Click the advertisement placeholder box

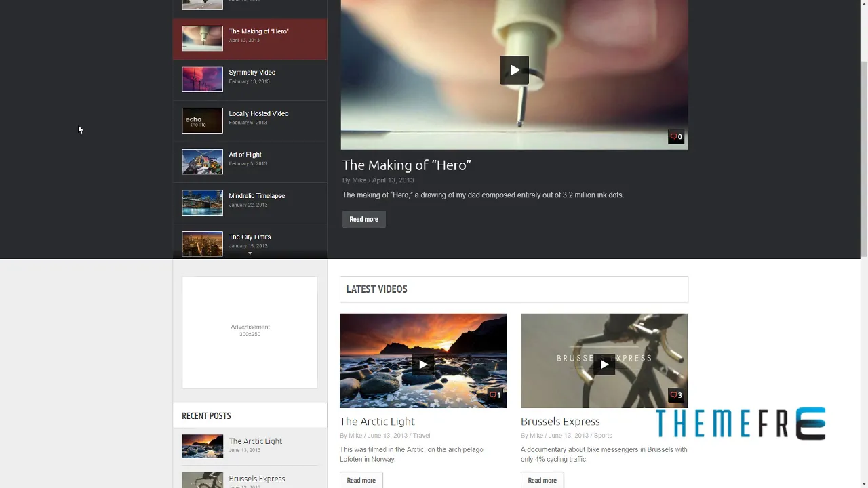(x=250, y=332)
